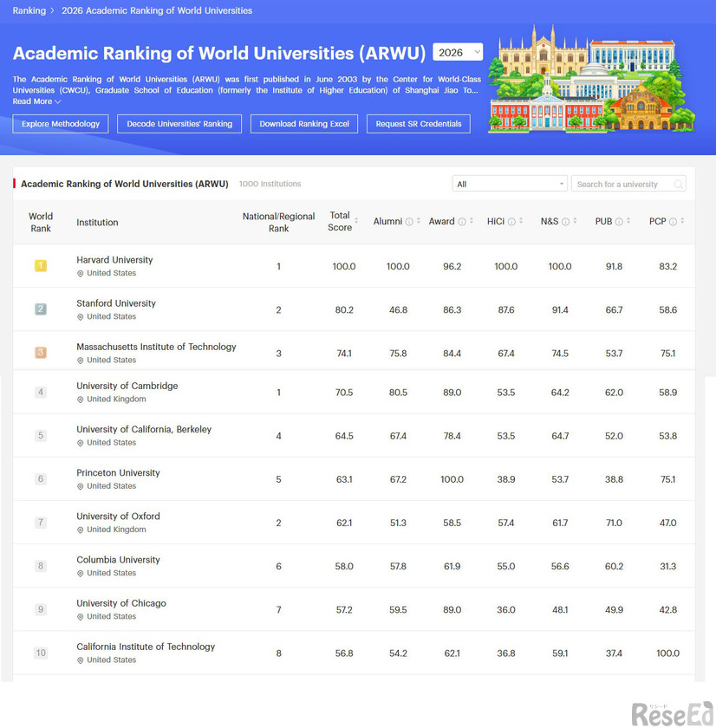Click Princeton's Award score 100.0
716x728 pixels.
[x=452, y=479]
